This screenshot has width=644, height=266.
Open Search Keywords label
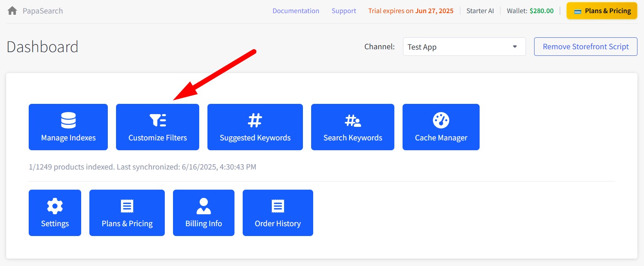[x=353, y=138]
